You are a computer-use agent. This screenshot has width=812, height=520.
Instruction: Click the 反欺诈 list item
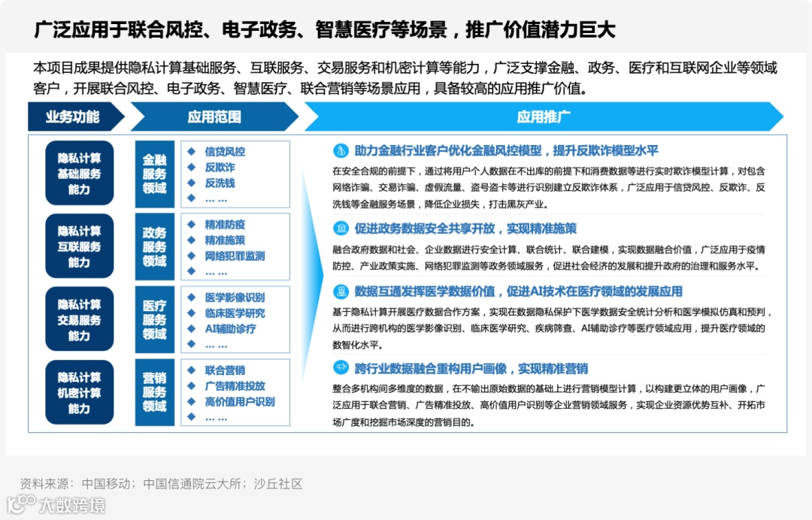tap(220, 167)
